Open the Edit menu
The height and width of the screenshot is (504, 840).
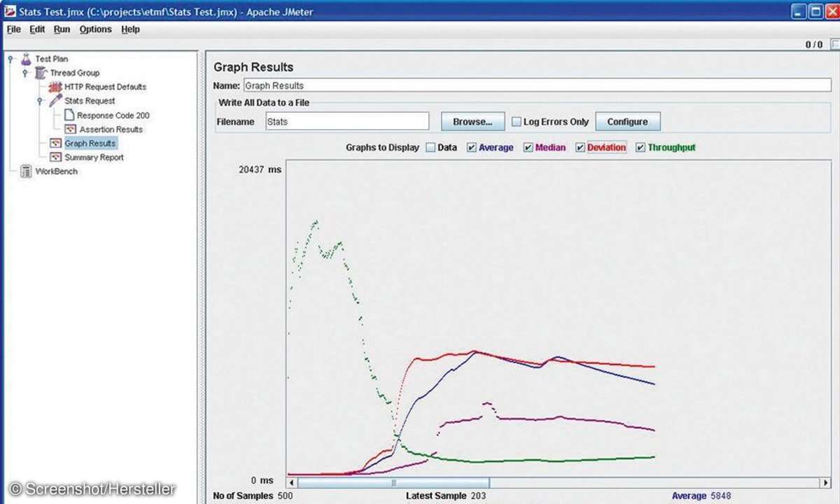pyautogui.click(x=37, y=29)
